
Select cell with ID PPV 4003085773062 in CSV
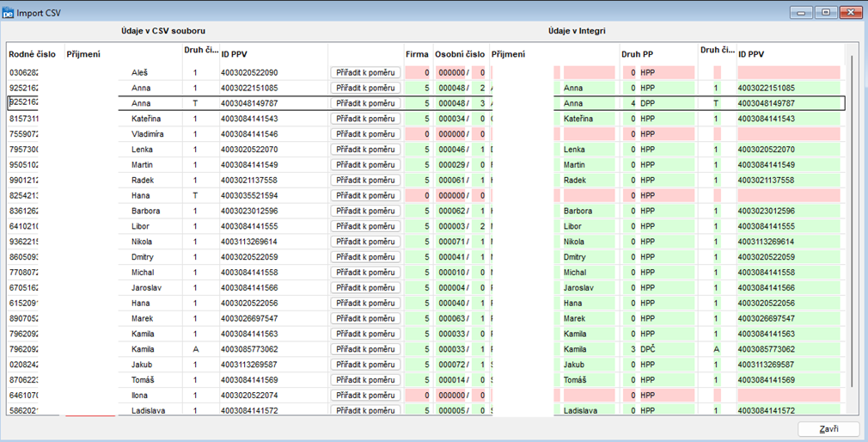(249, 350)
